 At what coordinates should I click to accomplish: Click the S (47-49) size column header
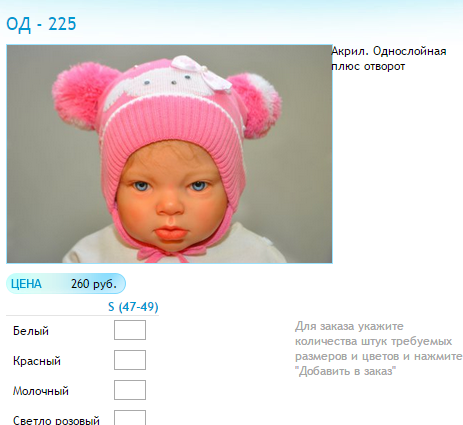tap(133, 307)
